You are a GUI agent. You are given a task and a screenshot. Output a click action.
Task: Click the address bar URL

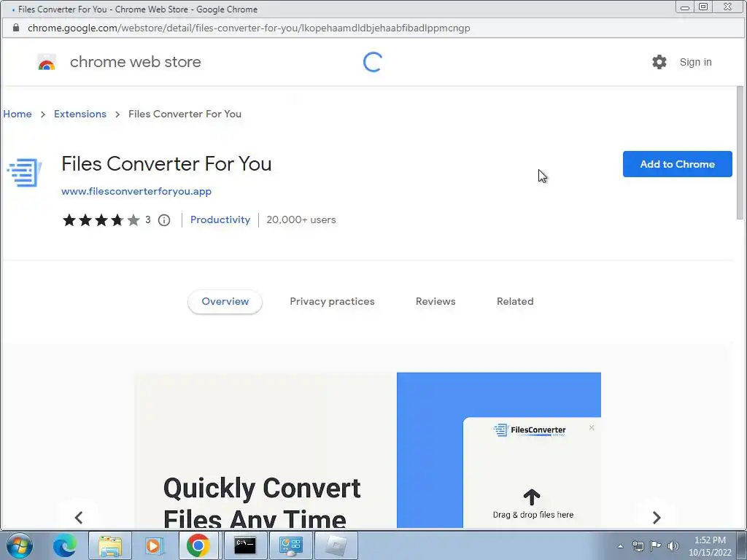[249, 28]
